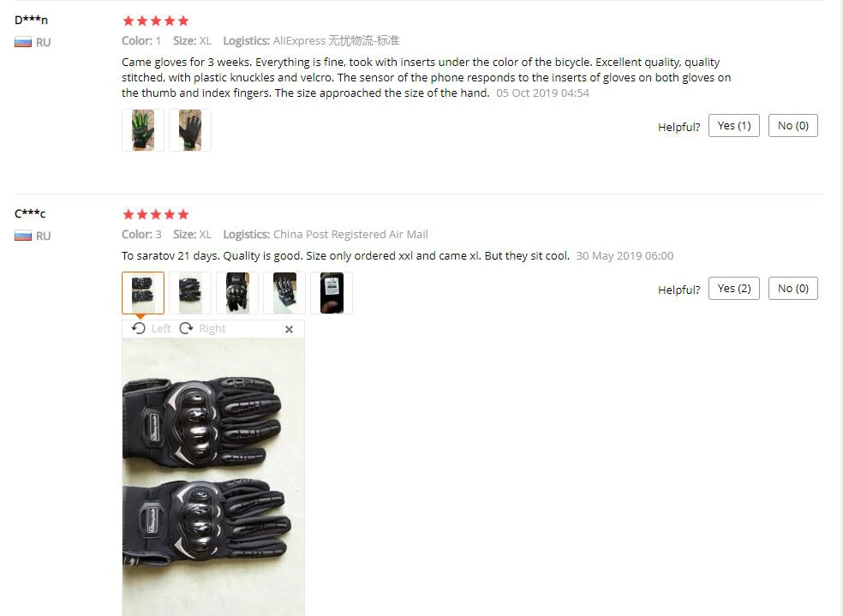Open C***c's third review thumbnail
This screenshot has width=843, height=616.
pos(237,293)
